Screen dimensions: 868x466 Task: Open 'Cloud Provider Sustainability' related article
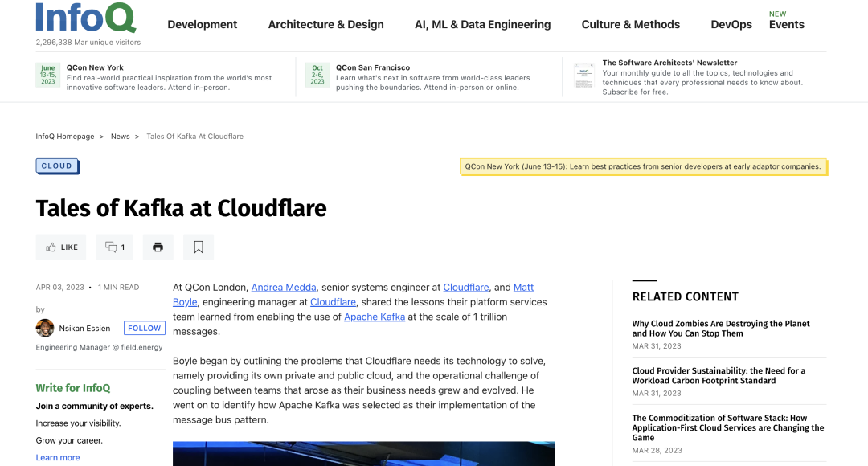point(719,376)
